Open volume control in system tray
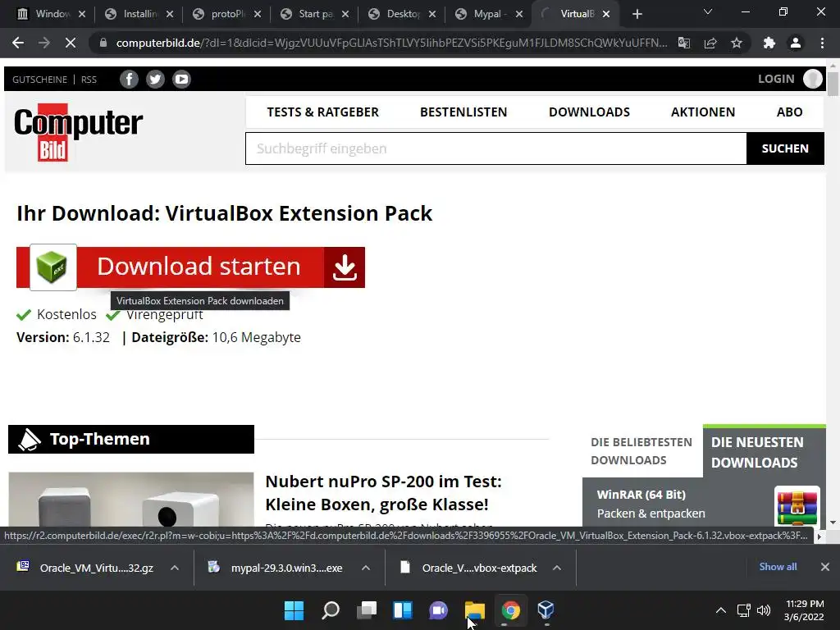Screen dimensions: 840x630 pos(764,610)
